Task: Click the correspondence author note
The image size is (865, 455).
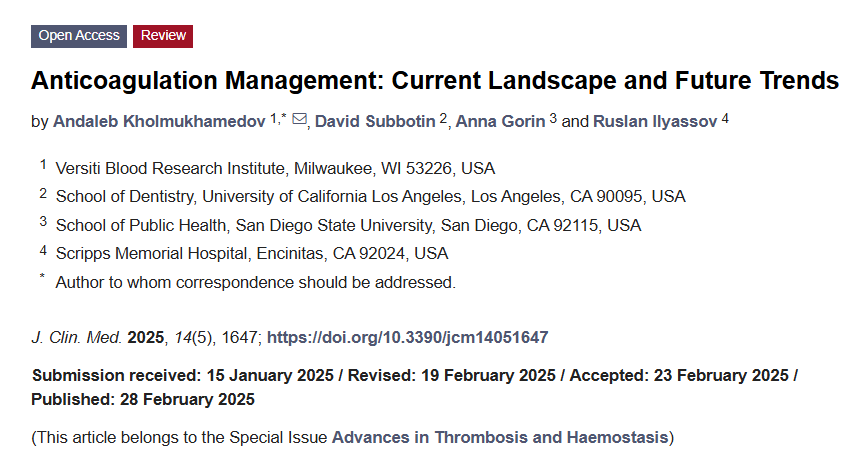Action: (255, 282)
